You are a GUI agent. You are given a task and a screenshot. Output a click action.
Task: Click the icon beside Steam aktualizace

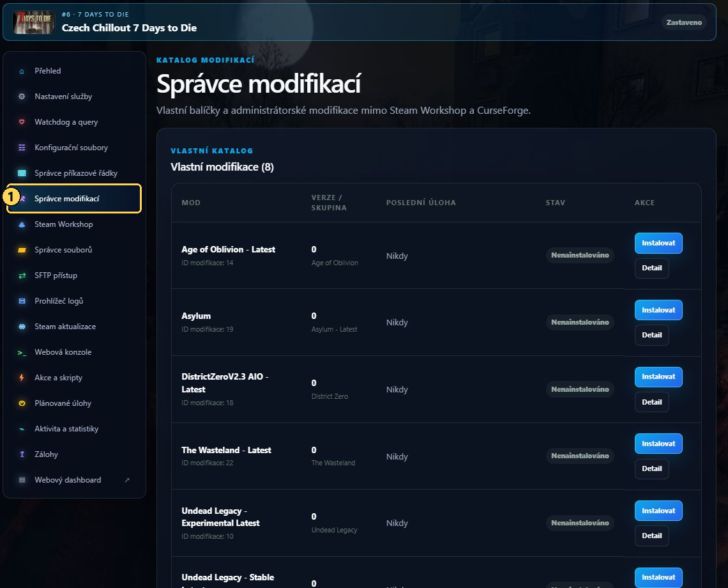point(22,327)
